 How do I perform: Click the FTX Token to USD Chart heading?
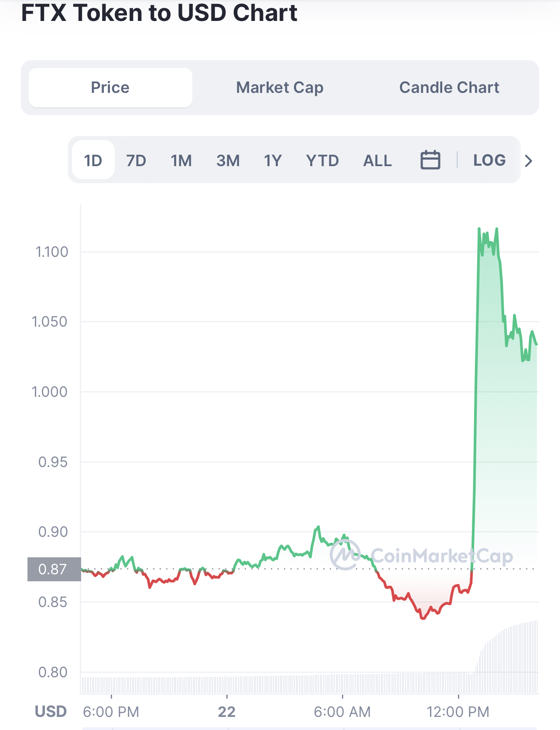click(x=159, y=13)
